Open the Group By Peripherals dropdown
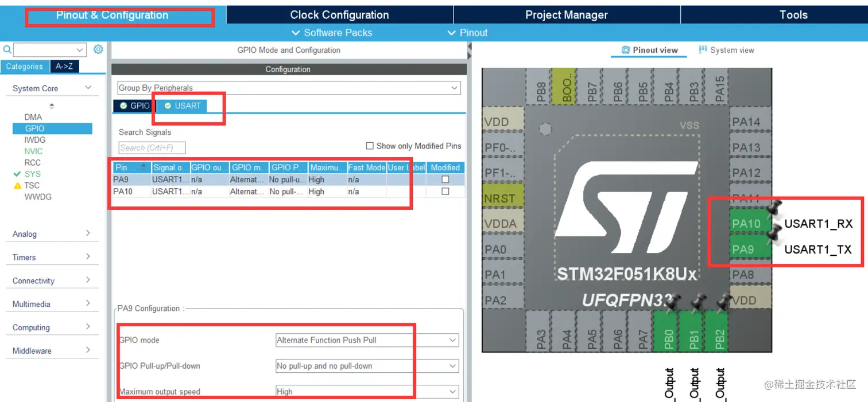This screenshot has width=868, height=402. 289,88
